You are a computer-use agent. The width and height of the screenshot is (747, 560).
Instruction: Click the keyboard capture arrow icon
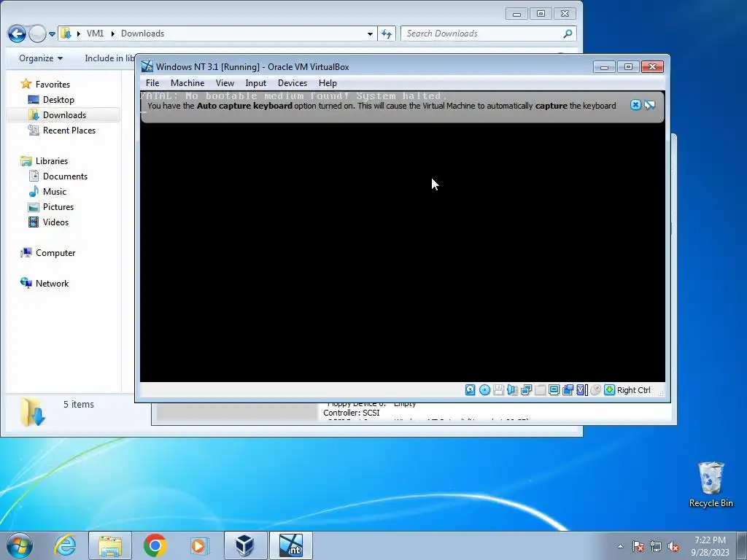pyautogui.click(x=609, y=390)
